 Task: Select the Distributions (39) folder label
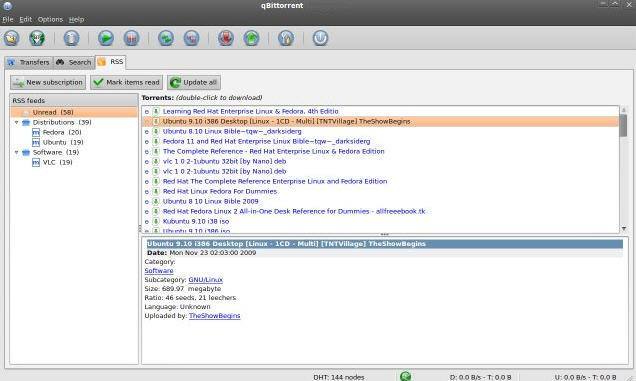pos(62,122)
